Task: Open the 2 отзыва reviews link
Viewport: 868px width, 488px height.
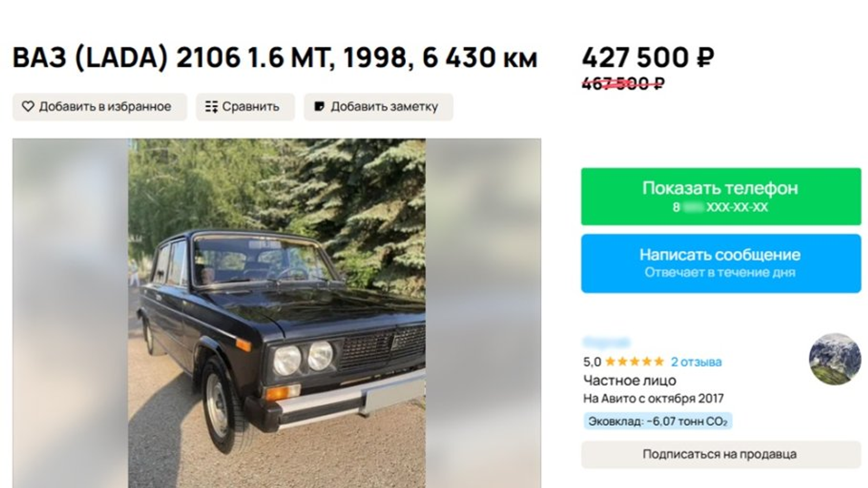Action: pyautogui.click(x=696, y=362)
